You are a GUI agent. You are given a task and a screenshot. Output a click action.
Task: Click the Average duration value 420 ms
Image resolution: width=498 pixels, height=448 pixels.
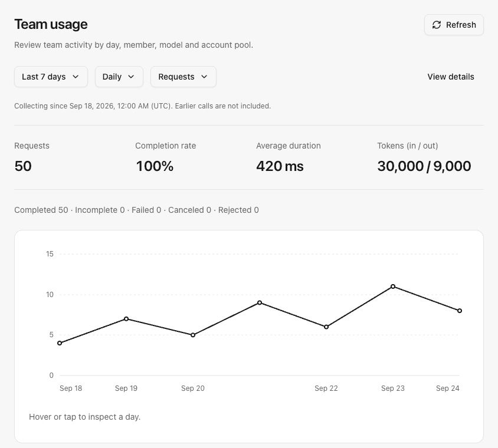[280, 166]
